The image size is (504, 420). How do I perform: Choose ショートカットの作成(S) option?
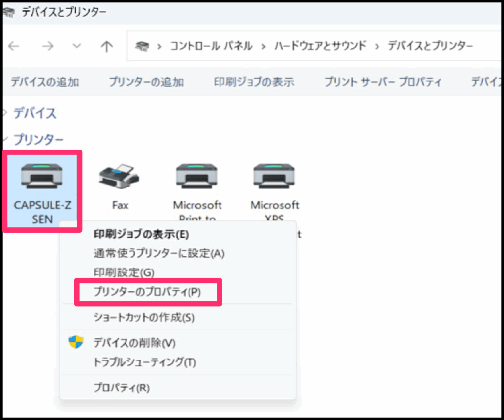tap(144, 318)
